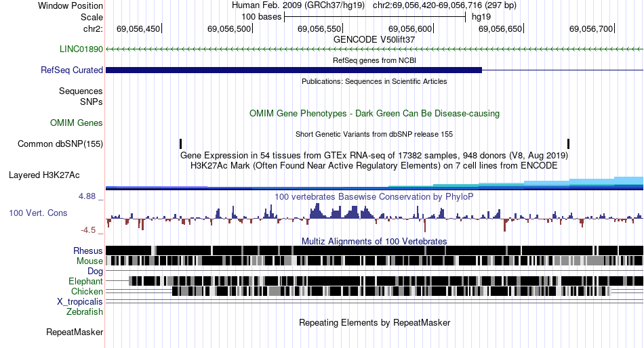Click the H3K27Ac Mark ENCODE title
This screenshot has height=348, width=644.
(x=374, y=166)
